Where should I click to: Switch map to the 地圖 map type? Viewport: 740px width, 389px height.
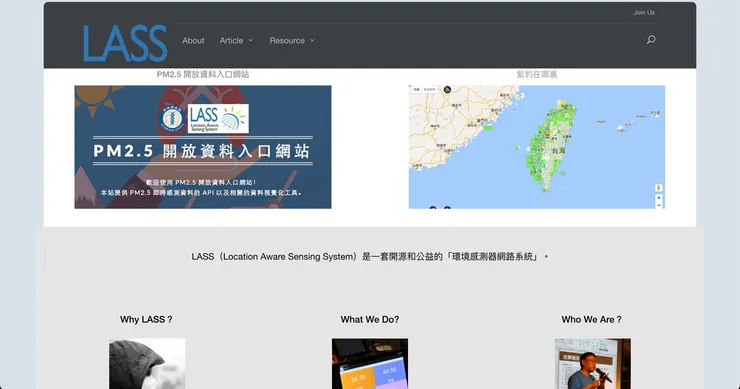[x=416, y=89]
